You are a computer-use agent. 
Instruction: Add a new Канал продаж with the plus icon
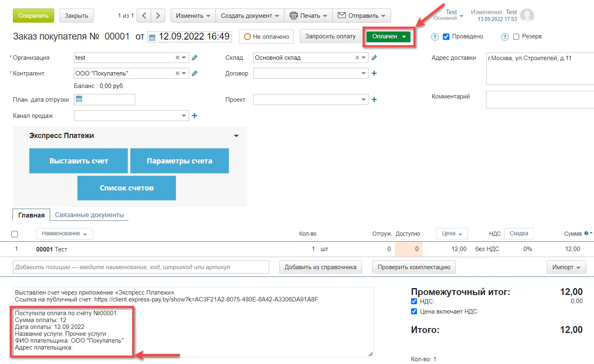click(195, 116)
